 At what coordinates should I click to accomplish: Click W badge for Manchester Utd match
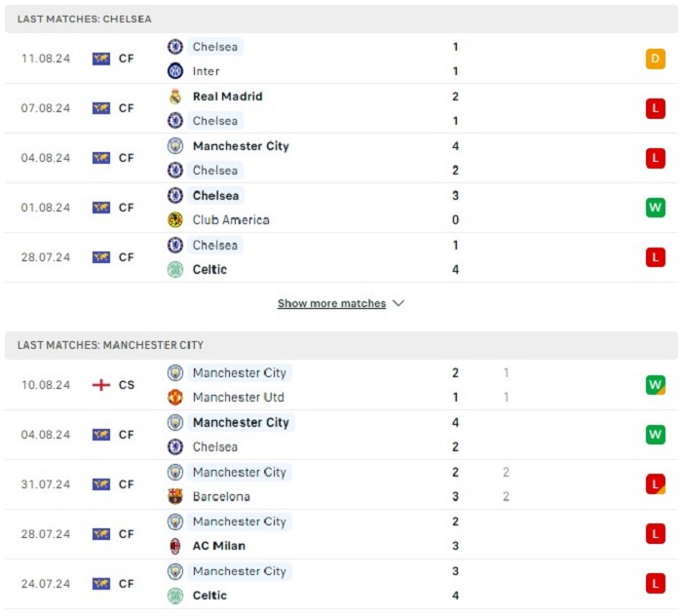point(655,385)
